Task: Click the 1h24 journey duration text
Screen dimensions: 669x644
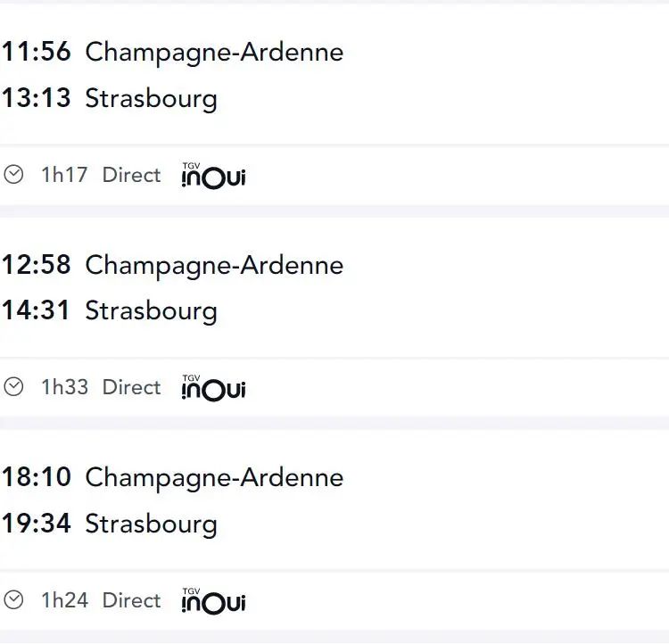Action: tap(64, 600)
